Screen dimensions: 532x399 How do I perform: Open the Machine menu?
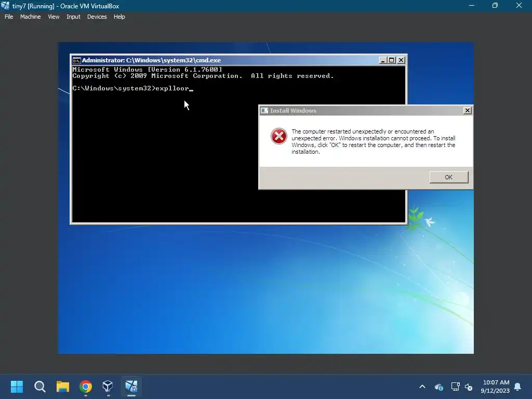click(30, 17)
